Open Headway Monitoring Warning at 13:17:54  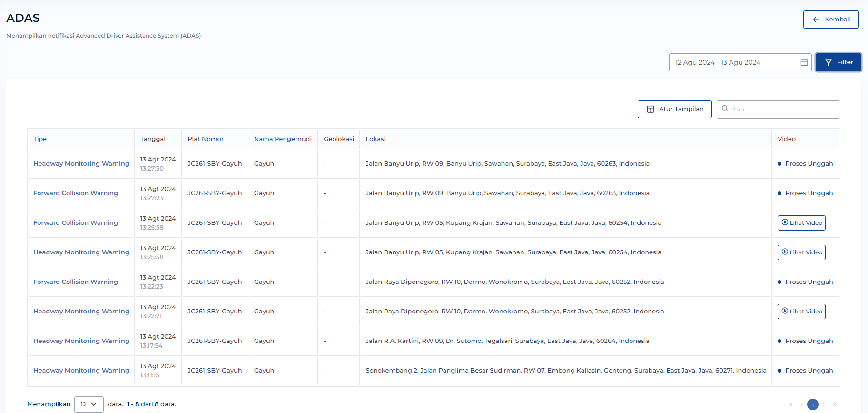(x=81, y=341)
